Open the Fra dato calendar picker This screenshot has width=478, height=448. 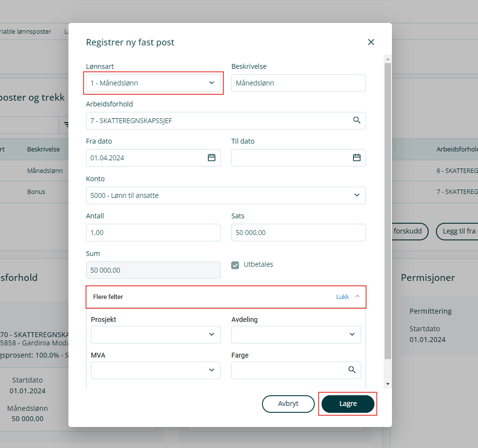tap(212, 157)
